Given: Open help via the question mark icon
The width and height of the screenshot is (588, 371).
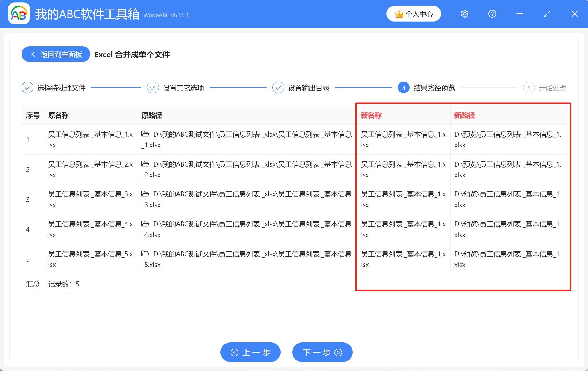Looking at the screenshot, I should coord(492,13).
